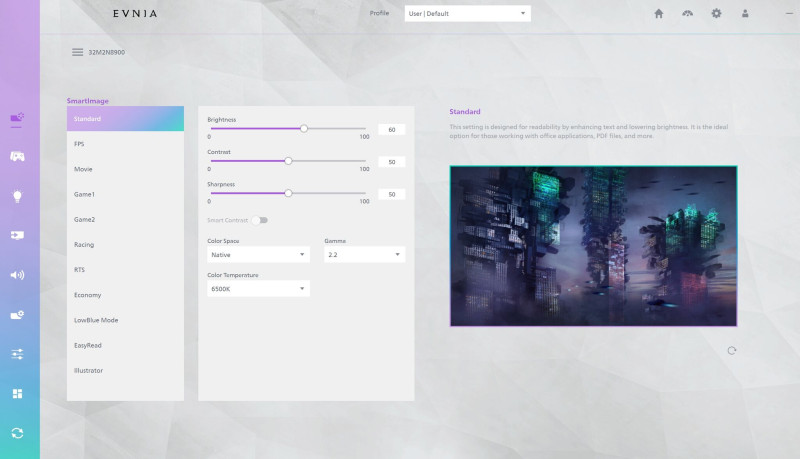Image resolution: width=800 pixels, height=459 pixels.
Task: Click the purple Standard heading above description
Action: click(465, 111)
